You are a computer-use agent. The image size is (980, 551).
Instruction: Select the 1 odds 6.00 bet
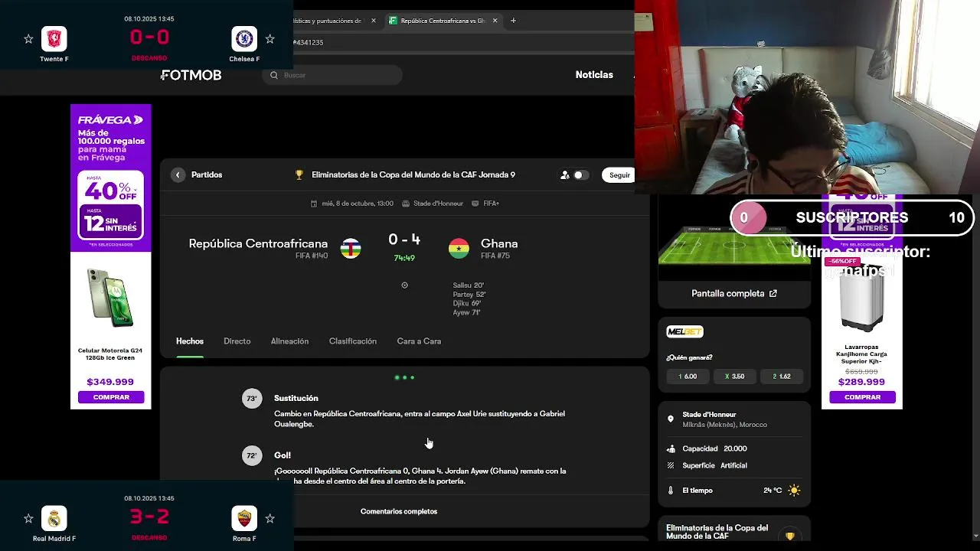pyautogui.click(x=688, y=377)
